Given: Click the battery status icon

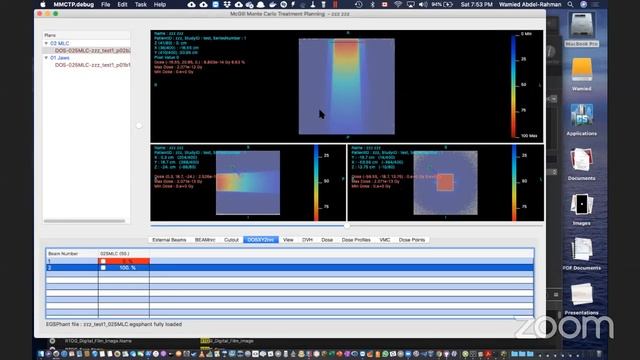Looking at the screenshot, I should 448,4.
